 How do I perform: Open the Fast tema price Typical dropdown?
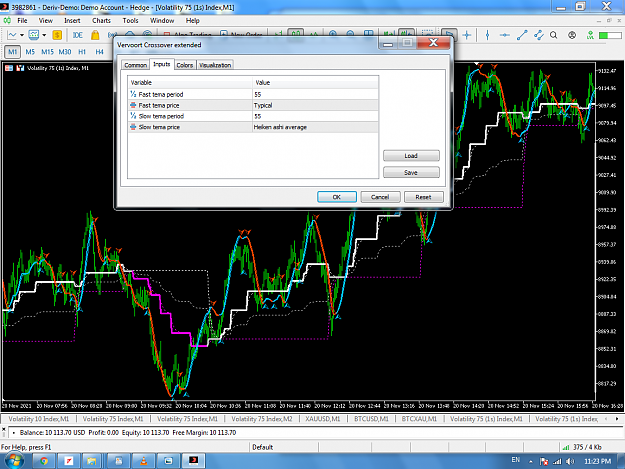(x=315, y=105)
